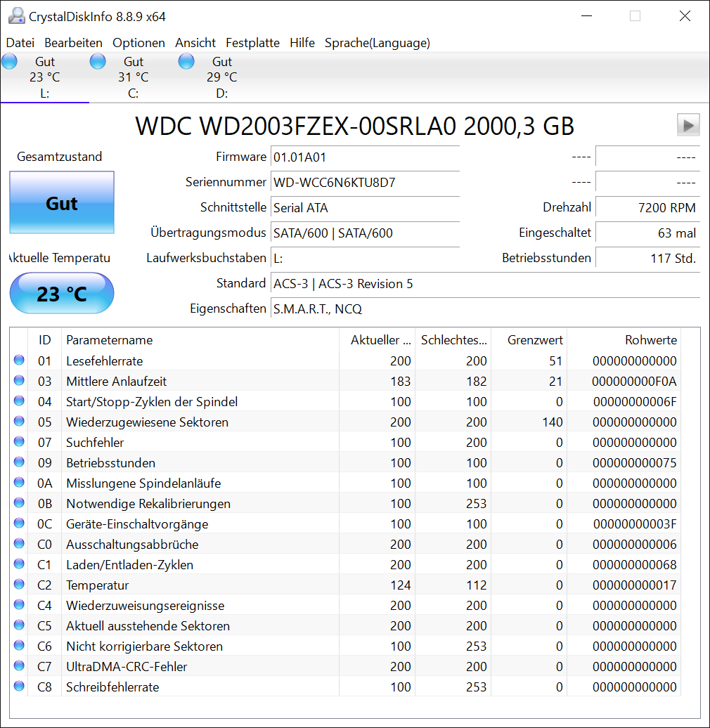
Task: Click status dot for Mittlere Anlaufzeit row
Action: [19, 380]
